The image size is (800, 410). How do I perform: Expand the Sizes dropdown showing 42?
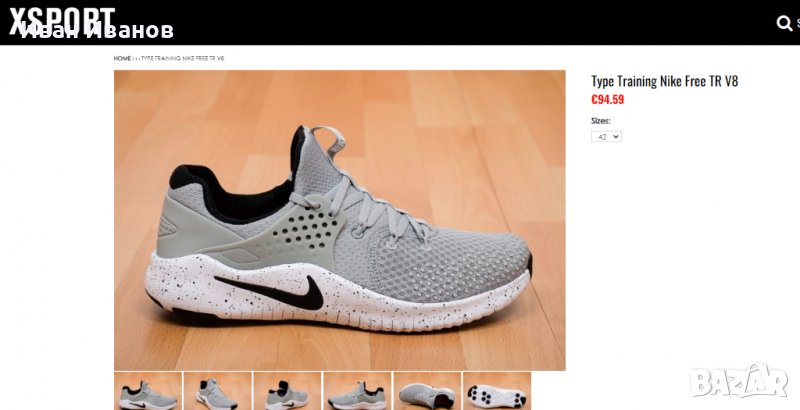[606, 137]
